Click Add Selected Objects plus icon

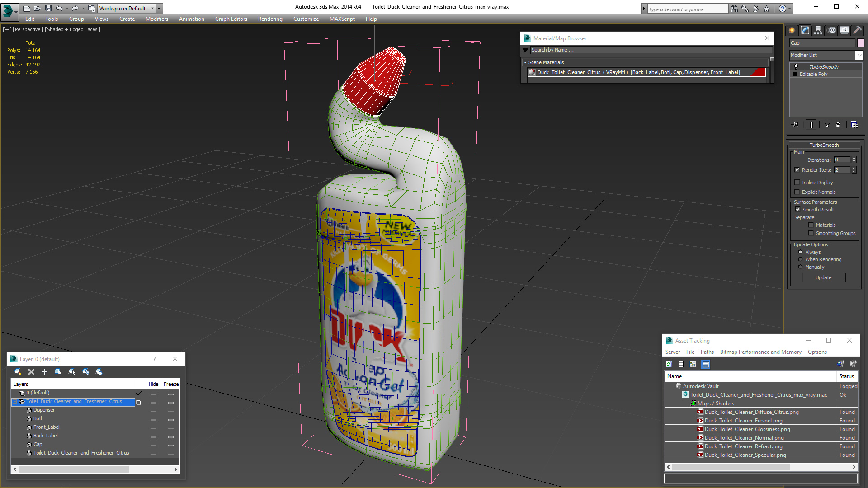point(45,372)
